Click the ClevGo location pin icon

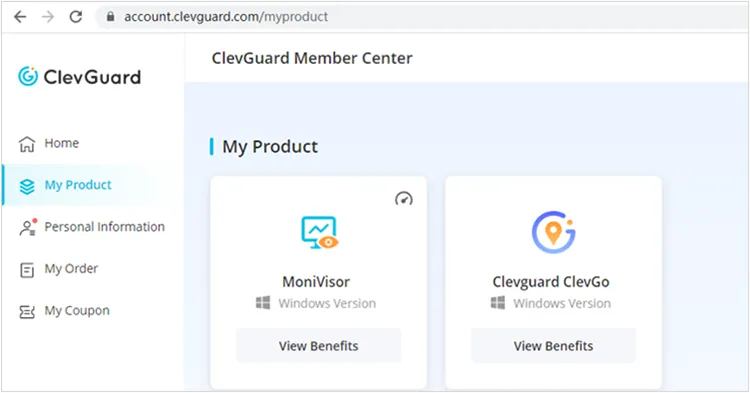tap(553, 232)
